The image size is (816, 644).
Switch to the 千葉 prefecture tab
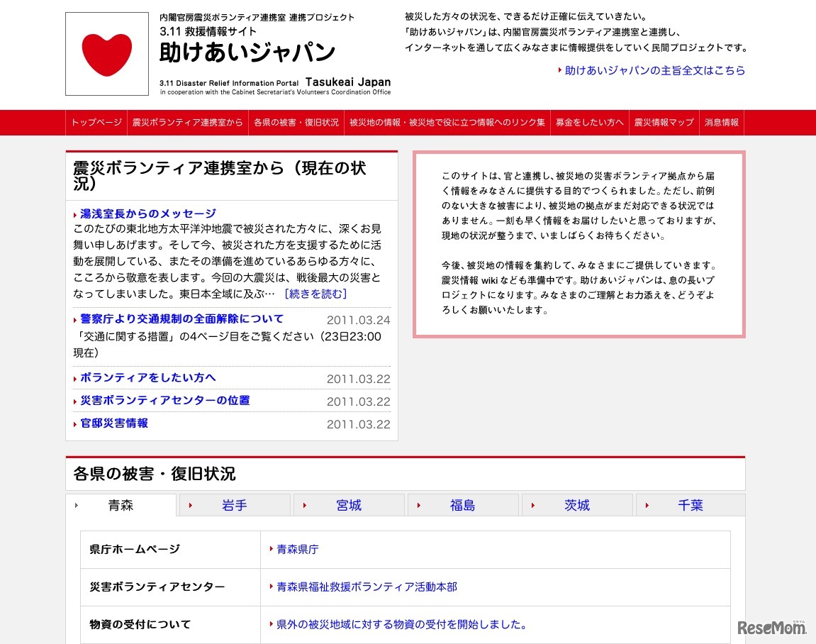[691, 505]
